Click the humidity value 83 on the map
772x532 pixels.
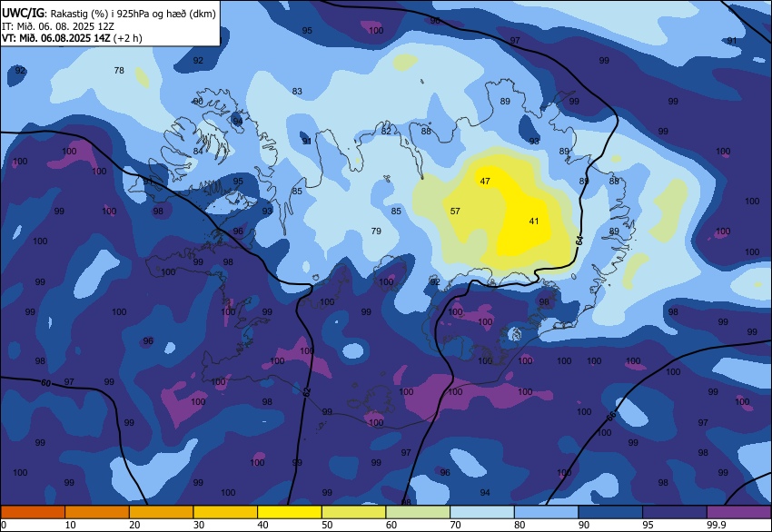[297, 91]
